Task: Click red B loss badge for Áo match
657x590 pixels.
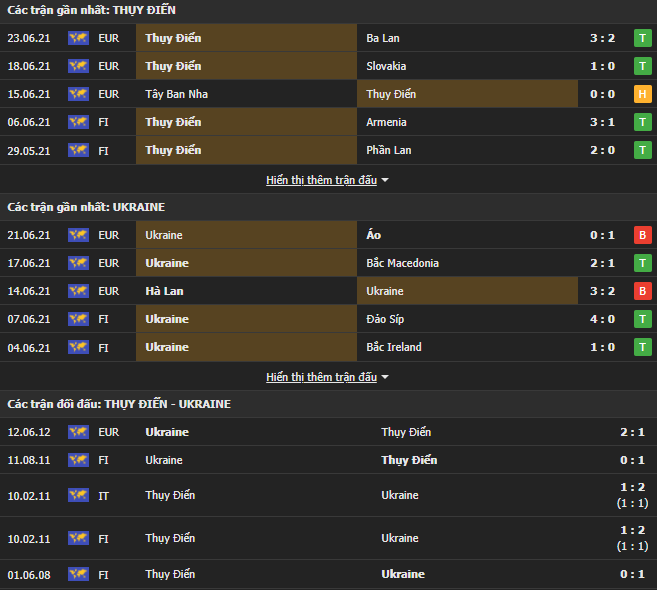Action: click(x=642, y=235)
